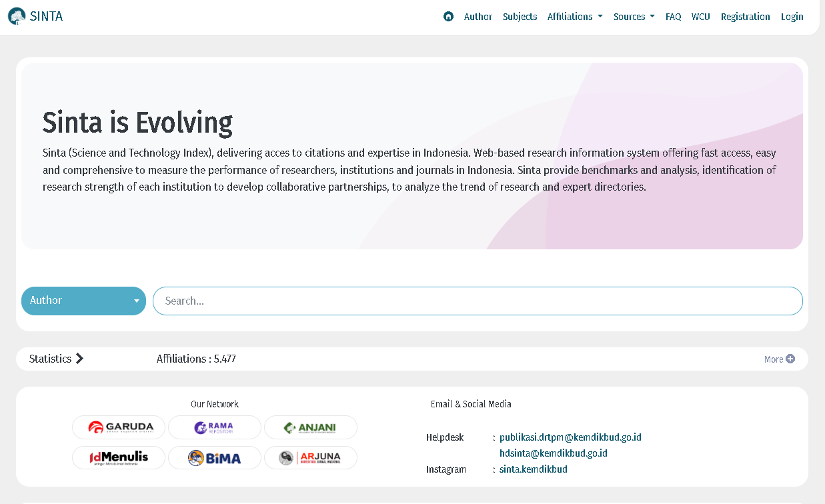
Task: Open the BIMA network logo
Action: coord(215,458)
